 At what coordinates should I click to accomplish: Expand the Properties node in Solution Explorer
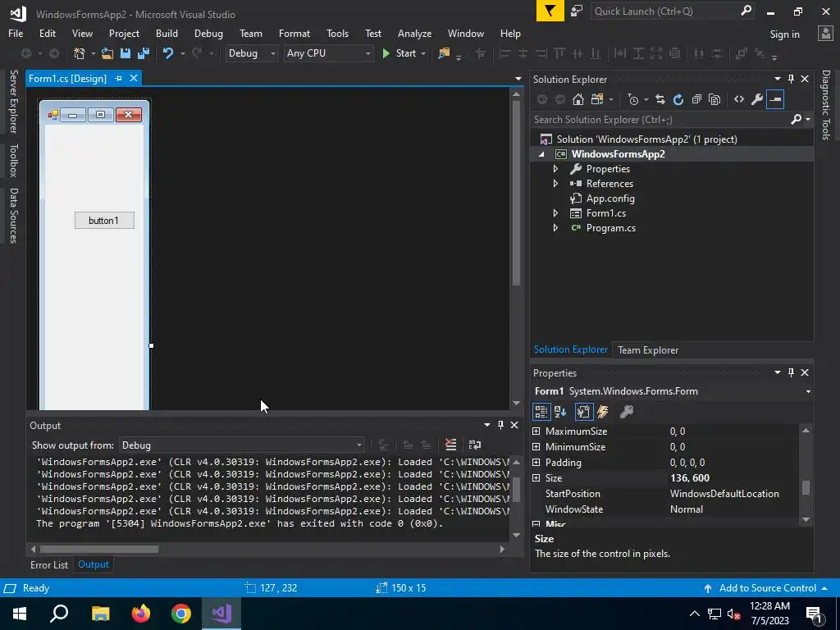555,169
